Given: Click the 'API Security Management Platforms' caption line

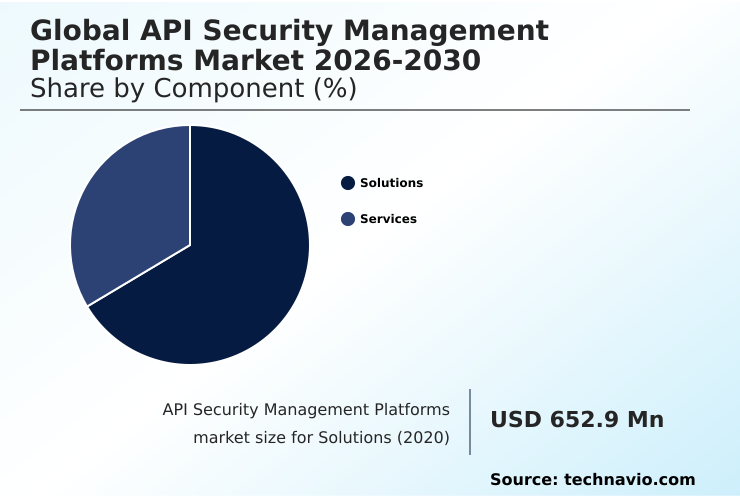Looking at the screenshot, I should (x=306, y=409).
